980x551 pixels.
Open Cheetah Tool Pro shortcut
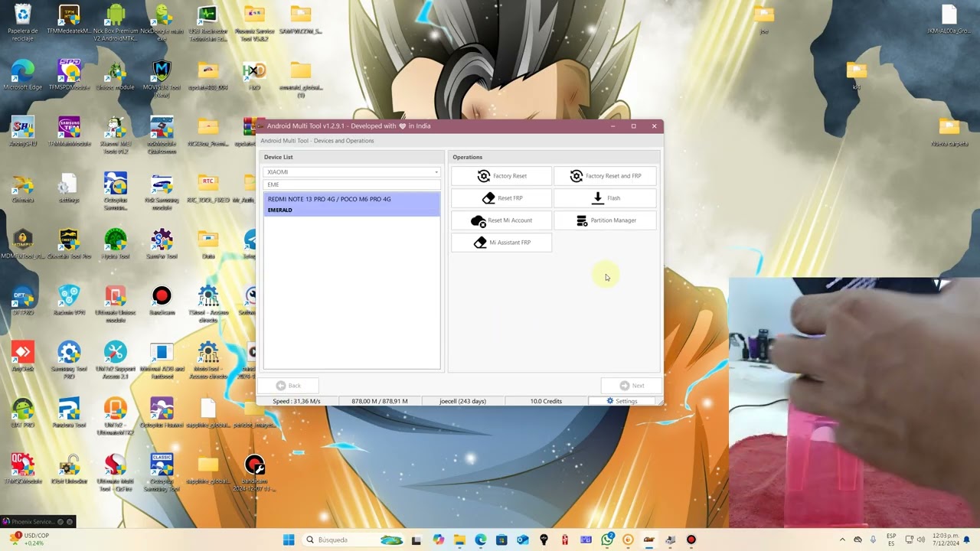(x=69, y=245)
